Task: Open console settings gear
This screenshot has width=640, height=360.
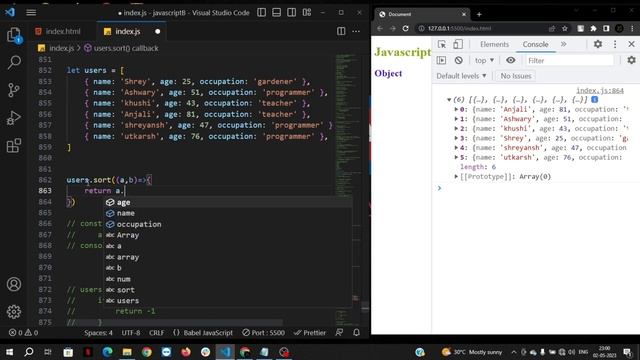Action: click(631, 60)
